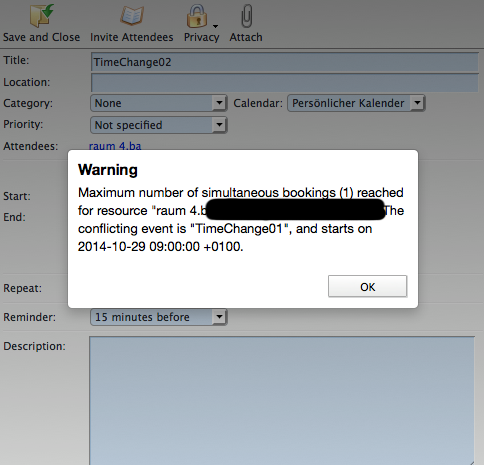Click the Description label

[35, 346]
